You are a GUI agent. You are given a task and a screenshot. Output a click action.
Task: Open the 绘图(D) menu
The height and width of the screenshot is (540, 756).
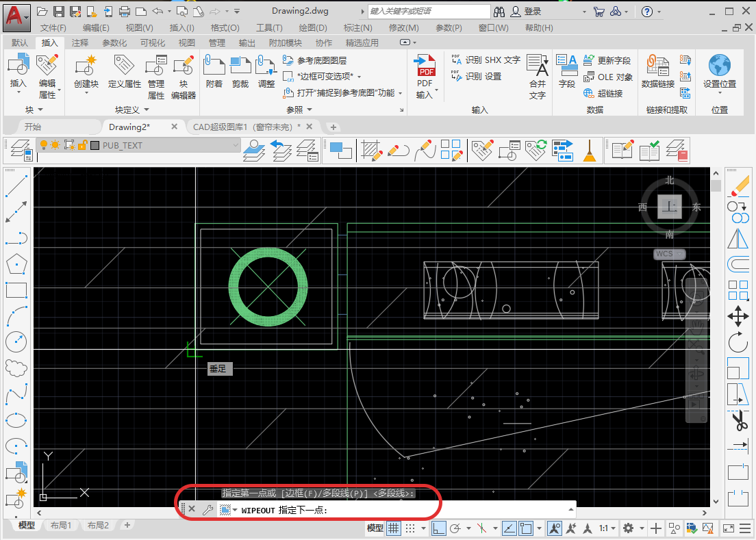[312, 28]
